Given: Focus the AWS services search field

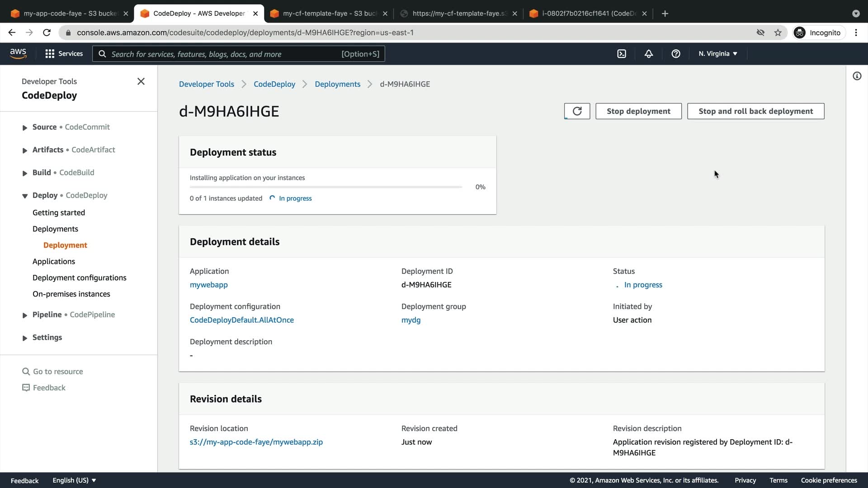Looking at the screenshot, I should point(226,54).
